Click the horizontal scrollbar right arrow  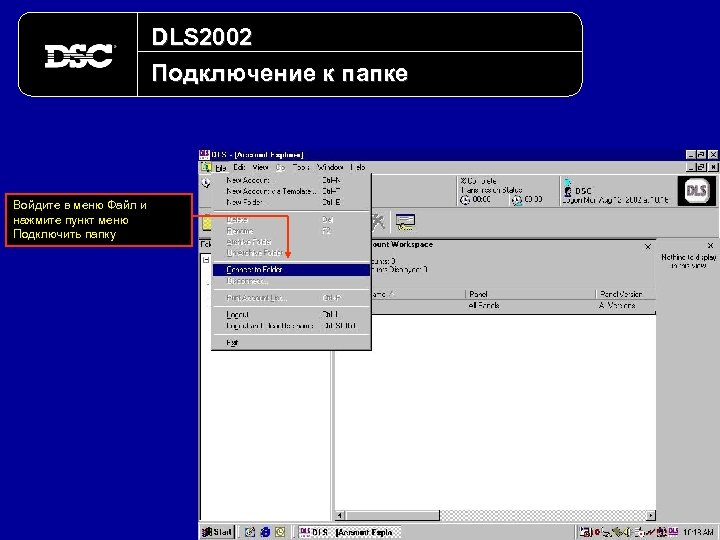651,515
